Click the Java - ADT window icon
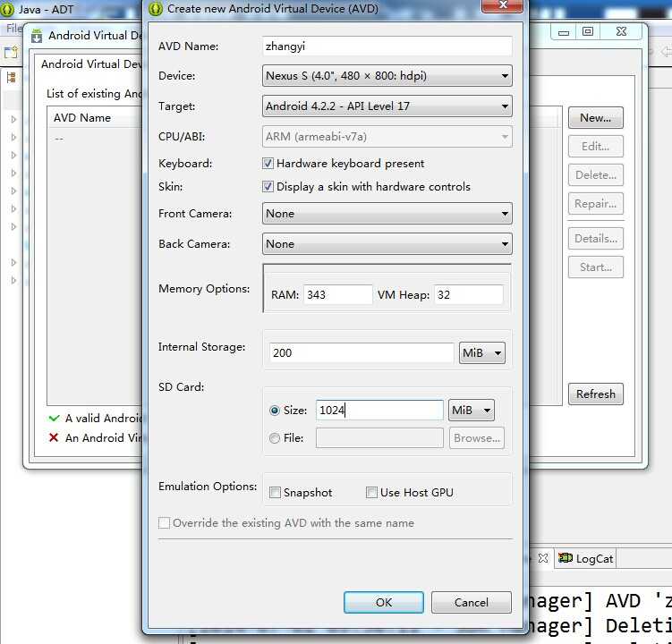 tap(7, 10)
